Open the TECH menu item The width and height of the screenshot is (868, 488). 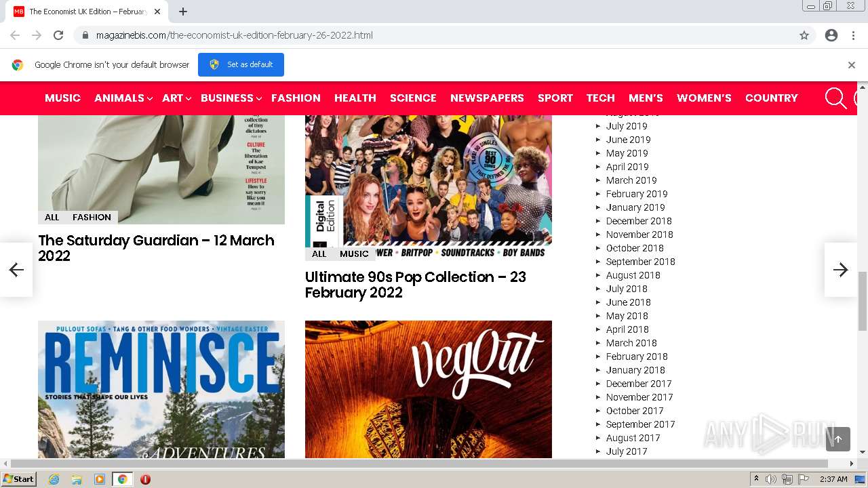point(601,98)
